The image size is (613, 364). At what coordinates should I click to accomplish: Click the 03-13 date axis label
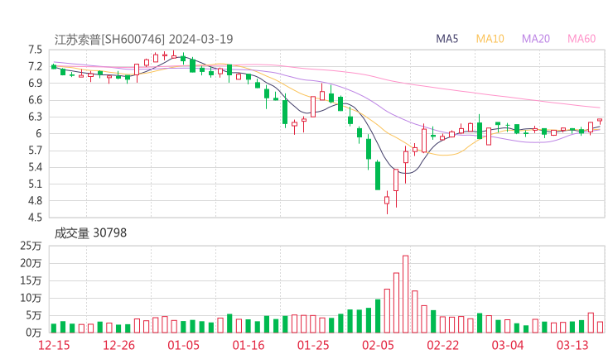coord(572,345)
